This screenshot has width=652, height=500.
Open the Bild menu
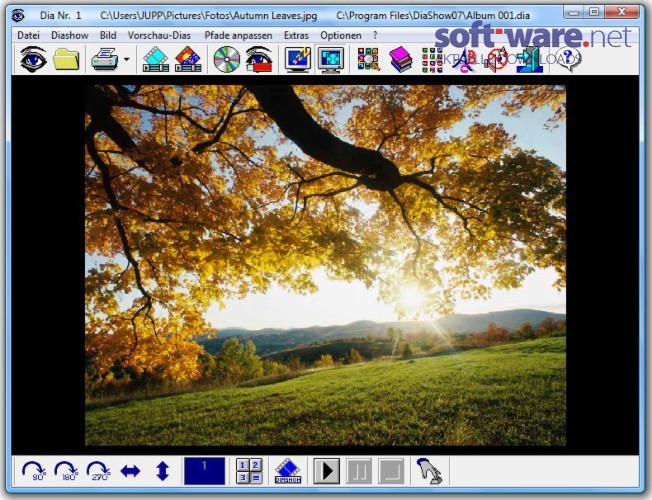click(x=108, y=35)
